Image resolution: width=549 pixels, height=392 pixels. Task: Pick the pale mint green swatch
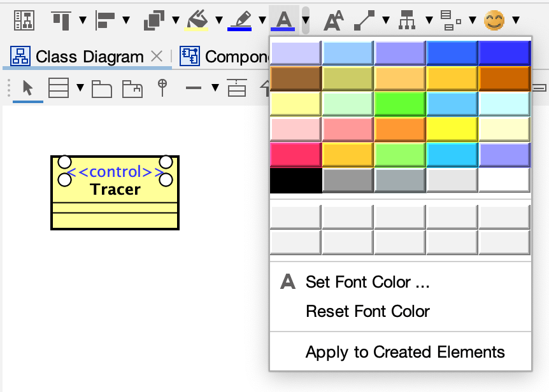click(x=348, y=104)
